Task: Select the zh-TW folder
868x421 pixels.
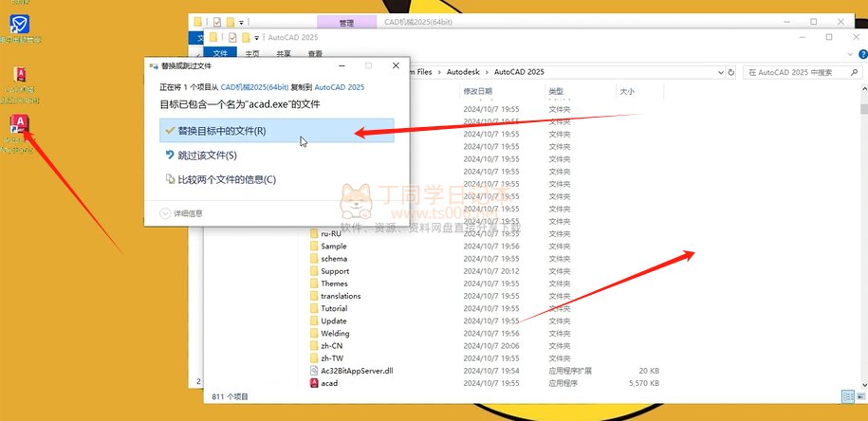Action: point(332,357)
